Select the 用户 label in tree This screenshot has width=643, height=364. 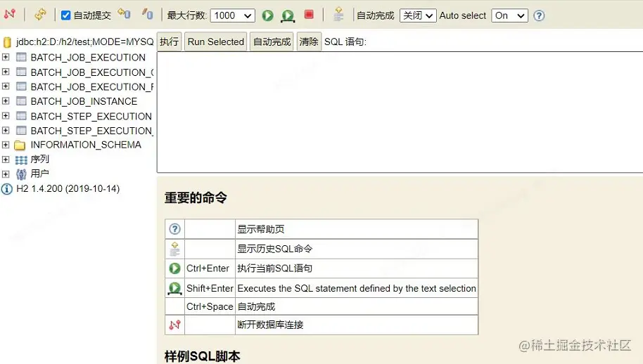40,174
